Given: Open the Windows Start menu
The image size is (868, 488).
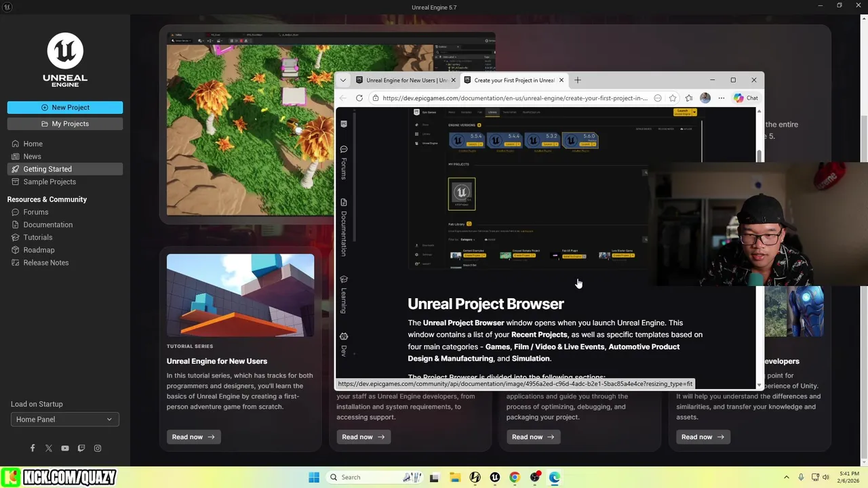Looking at the screenshot, I should coord(314,477).
